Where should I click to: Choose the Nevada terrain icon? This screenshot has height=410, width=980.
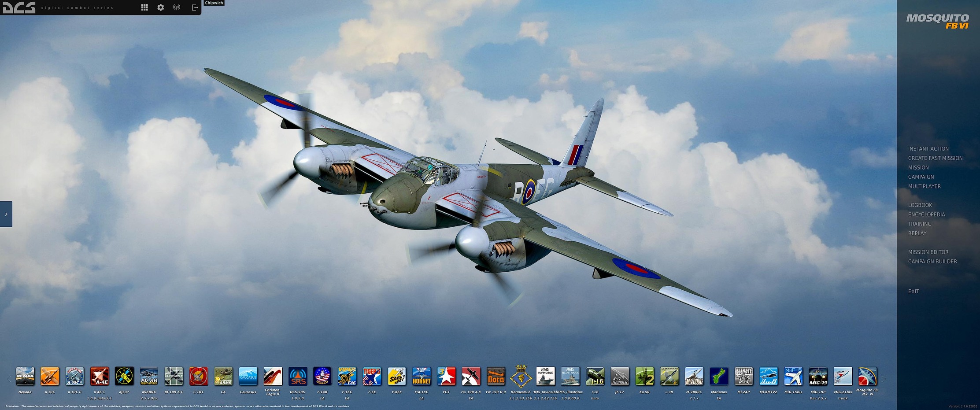[25, 377]
